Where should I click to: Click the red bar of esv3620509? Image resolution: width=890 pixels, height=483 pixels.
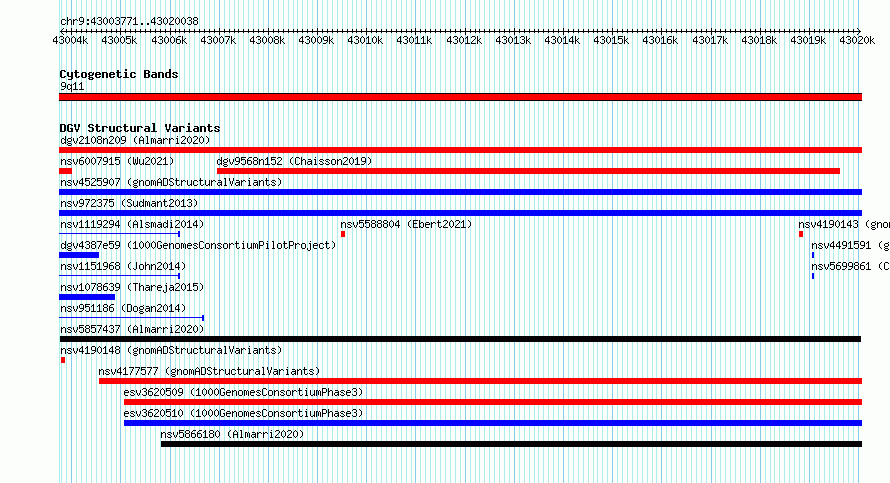pos(493,402)
